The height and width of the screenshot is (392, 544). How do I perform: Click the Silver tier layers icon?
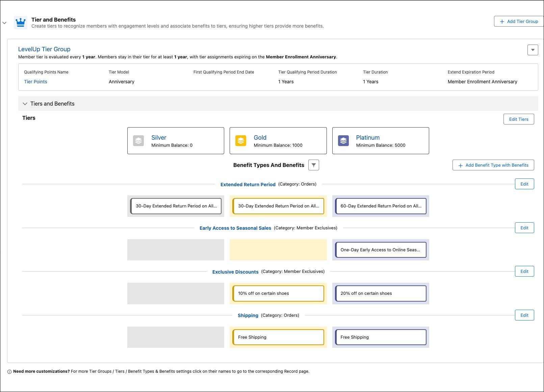(x=138, y=141)
